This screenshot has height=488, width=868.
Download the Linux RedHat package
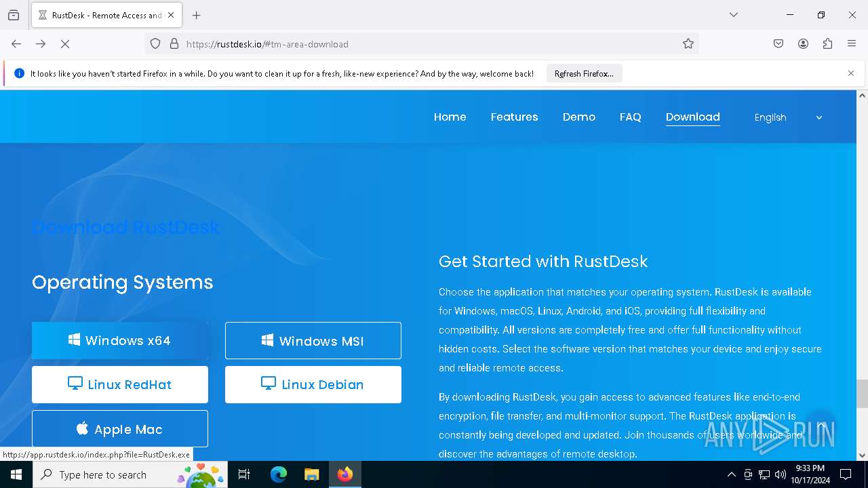[x=120, y=384]
